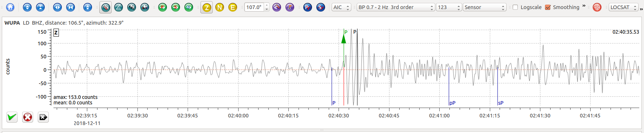Screen dimensions: 644x133
Task: Toggle the yellow Z component button
Action: [x=207, y=7]
